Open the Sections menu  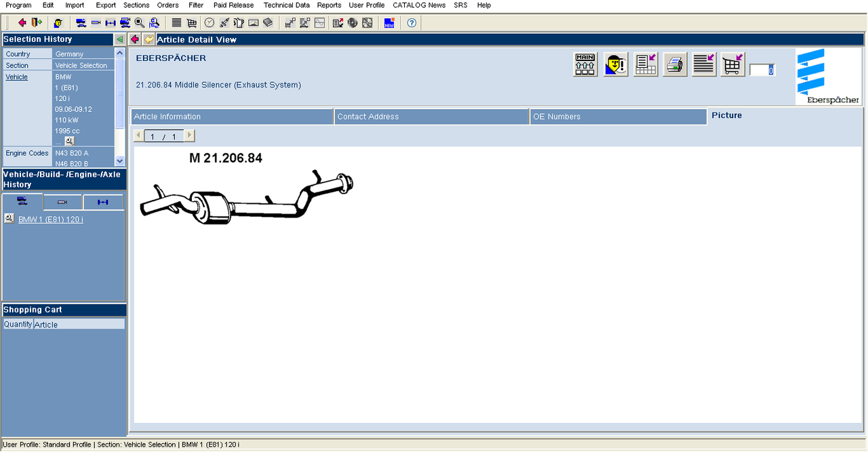pos(136,5)
